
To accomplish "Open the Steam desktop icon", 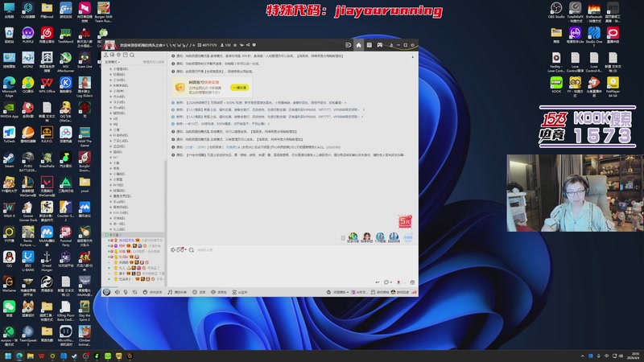I will pyautogui.click(x=9, y=160).
